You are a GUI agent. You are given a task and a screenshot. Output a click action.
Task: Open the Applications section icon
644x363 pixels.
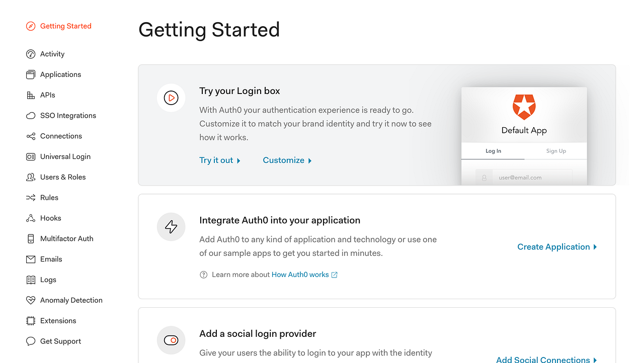(31, 74)
